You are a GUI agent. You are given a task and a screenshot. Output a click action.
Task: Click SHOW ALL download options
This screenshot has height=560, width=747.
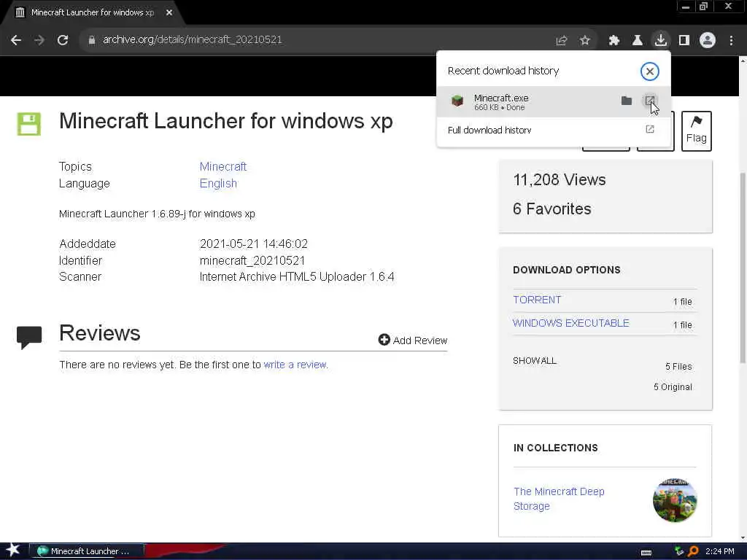[535, 361]
